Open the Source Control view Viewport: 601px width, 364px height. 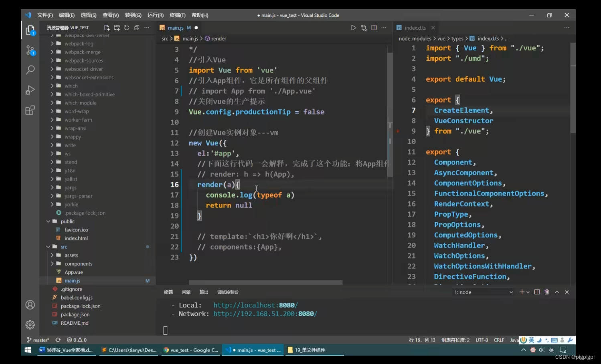click(30, 50)
